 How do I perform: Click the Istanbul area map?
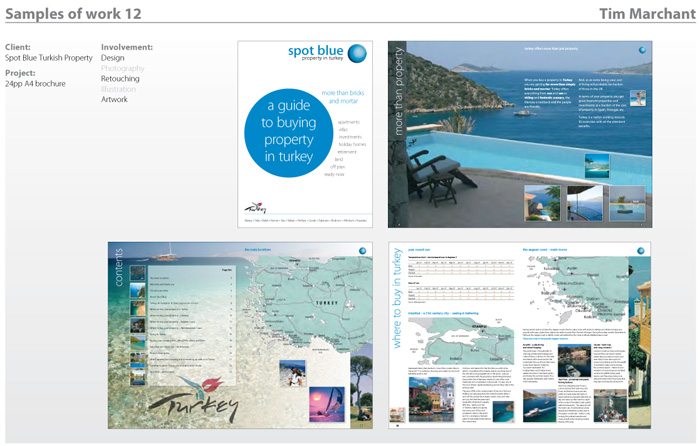[461, 342]
